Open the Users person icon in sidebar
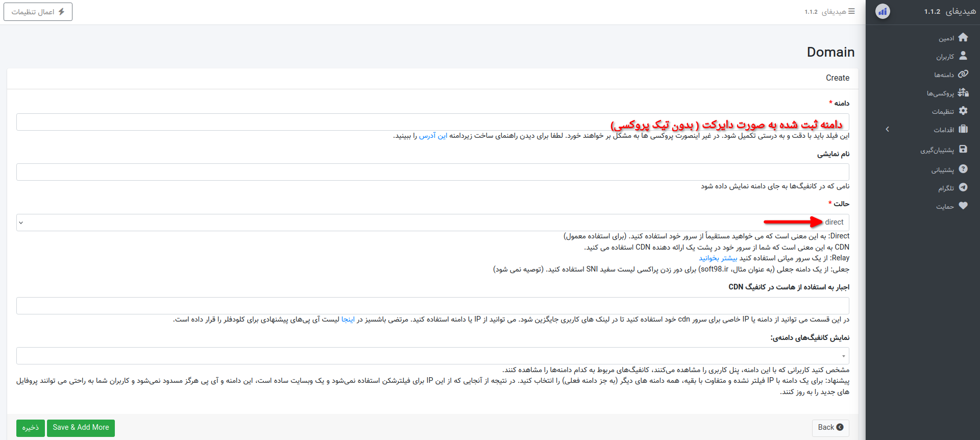The height and width of the screenshot is (440, 980). [963, 56]
